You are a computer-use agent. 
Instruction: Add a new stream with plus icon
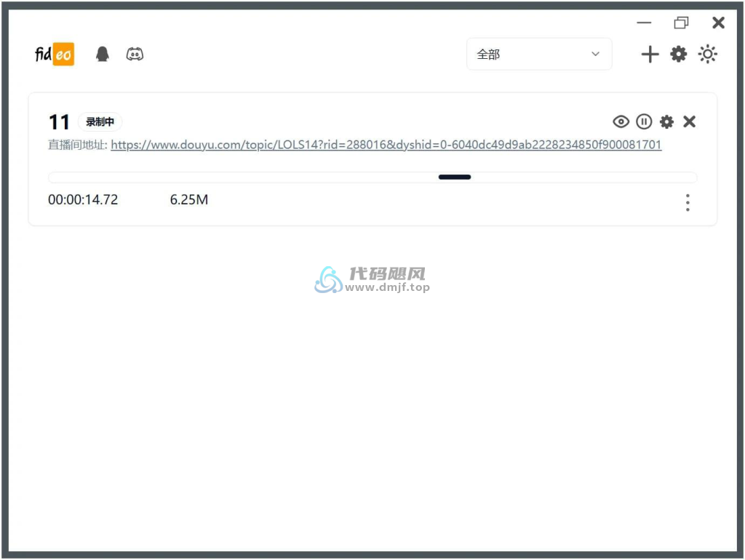[650, 54]
